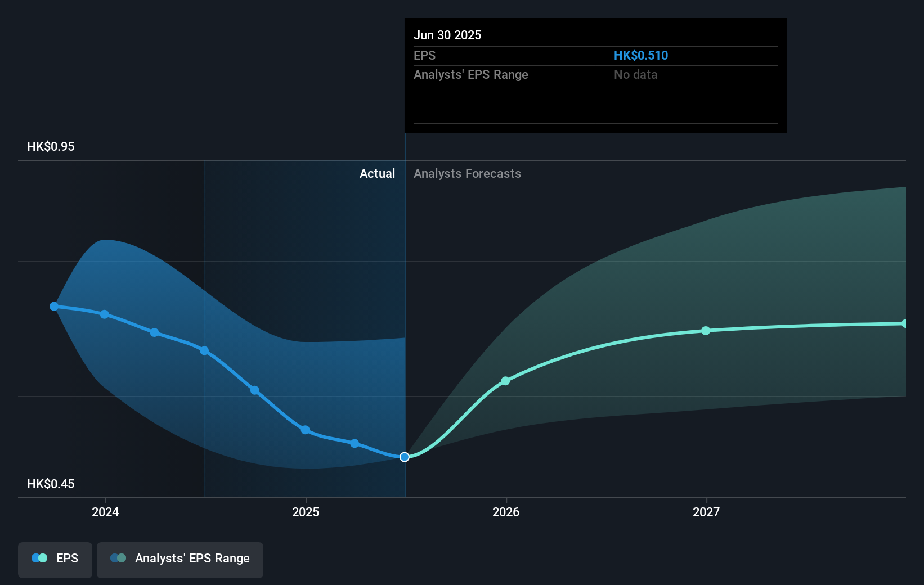Click the Jun 30 2025 tooltip date header
Viewport: 924px width, 585px height.
tap(447, 35)
